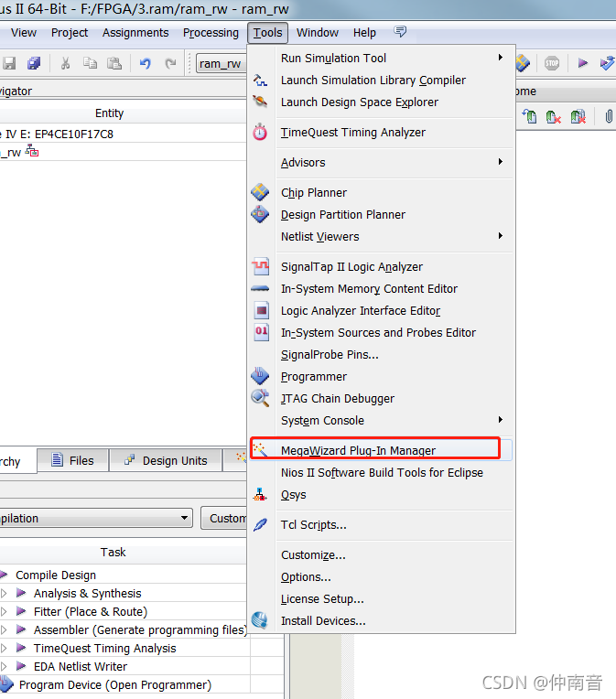
Task: Expand the Analysis & Synthesis task
Action: coord(4,594)
